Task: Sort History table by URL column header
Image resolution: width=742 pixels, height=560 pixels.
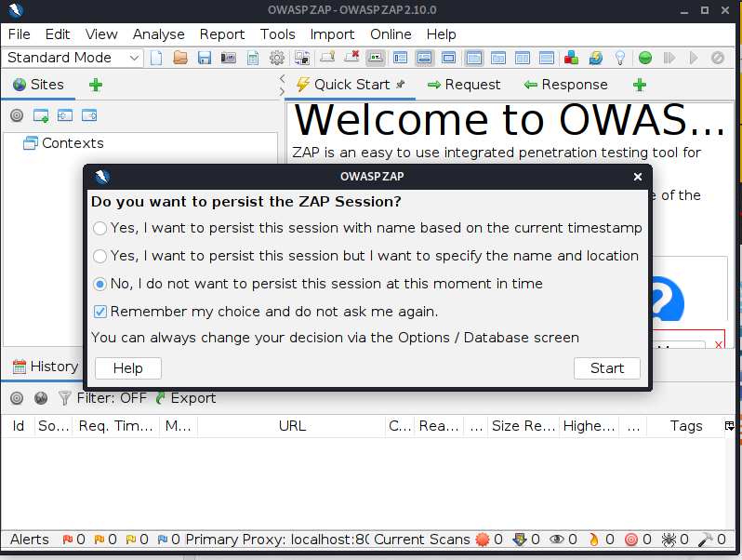Action: pos(292,425)
